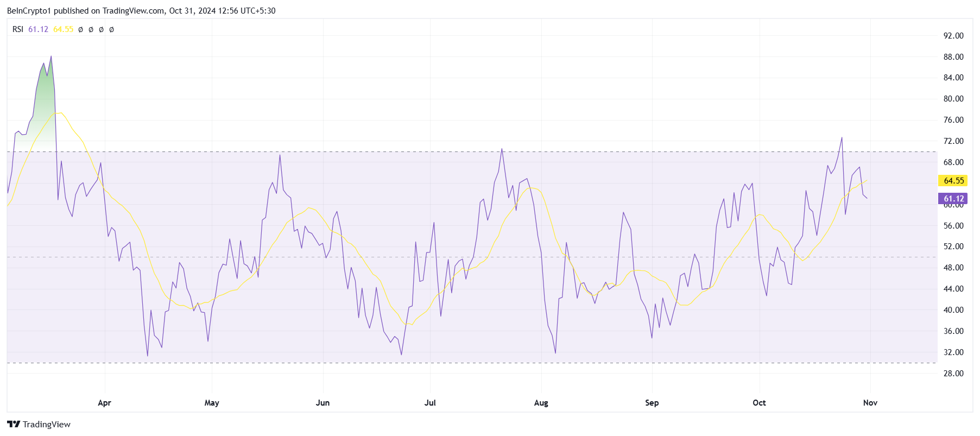Screen dimensions: 980x436
Task: Click the May label on time axis
Action: [x=212, y=403]
